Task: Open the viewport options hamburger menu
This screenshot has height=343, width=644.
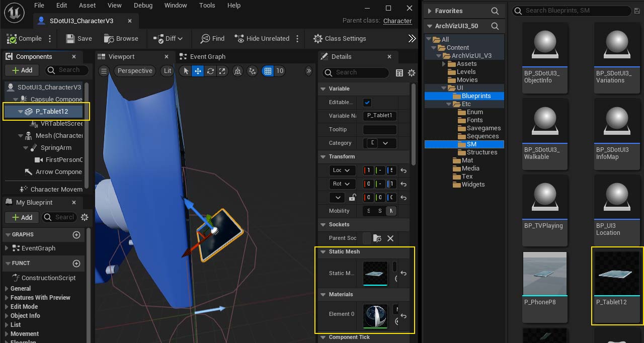Action: pyautogui.click(x=104, y=71)
